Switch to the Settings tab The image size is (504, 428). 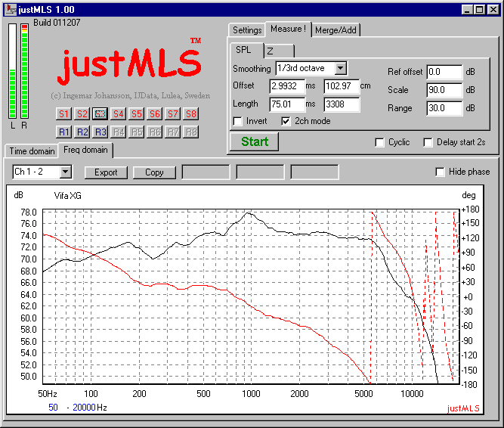pyautogui.click(x=247, y=30)
